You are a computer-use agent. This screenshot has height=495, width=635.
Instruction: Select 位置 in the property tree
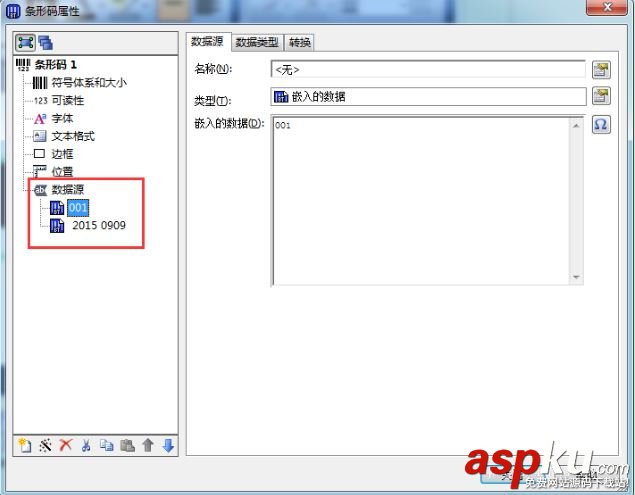tap(62, 171)
